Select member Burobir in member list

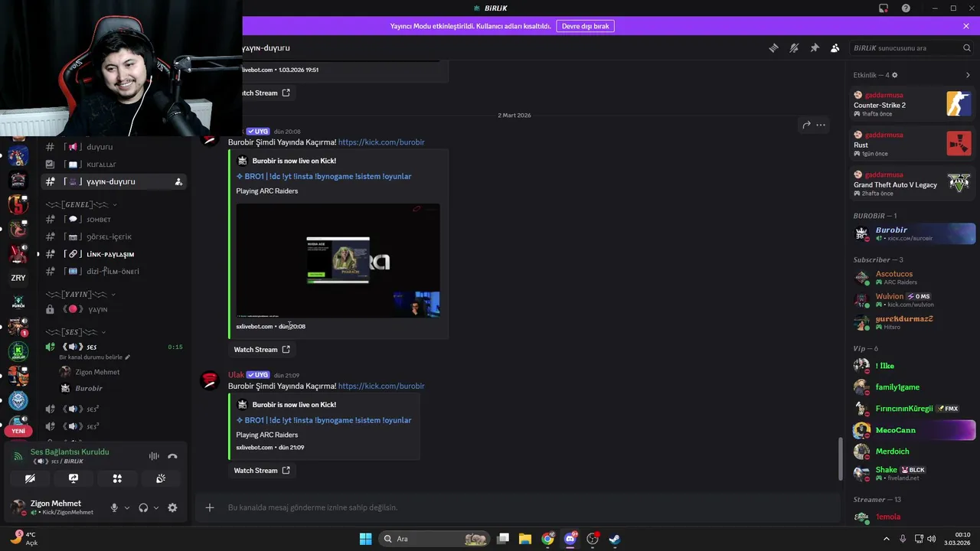(913, 233)
